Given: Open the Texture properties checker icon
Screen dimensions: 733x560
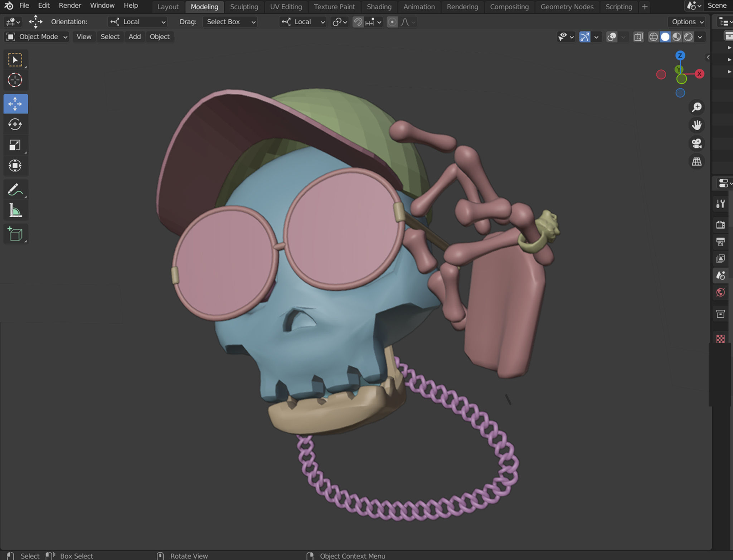Looking at the screenshot, I should click(x=720, y=339).
